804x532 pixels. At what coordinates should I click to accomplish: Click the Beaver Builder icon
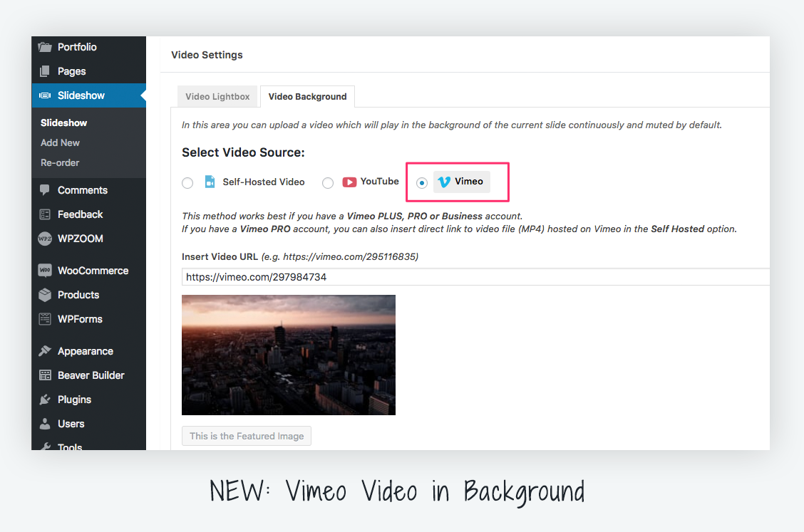point(45,375)
